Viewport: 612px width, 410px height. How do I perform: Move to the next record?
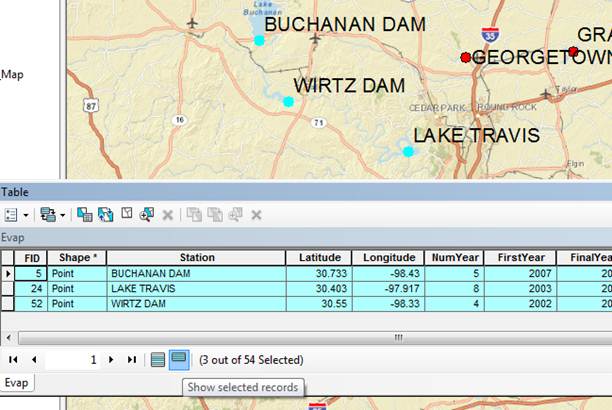pos(111,359)
